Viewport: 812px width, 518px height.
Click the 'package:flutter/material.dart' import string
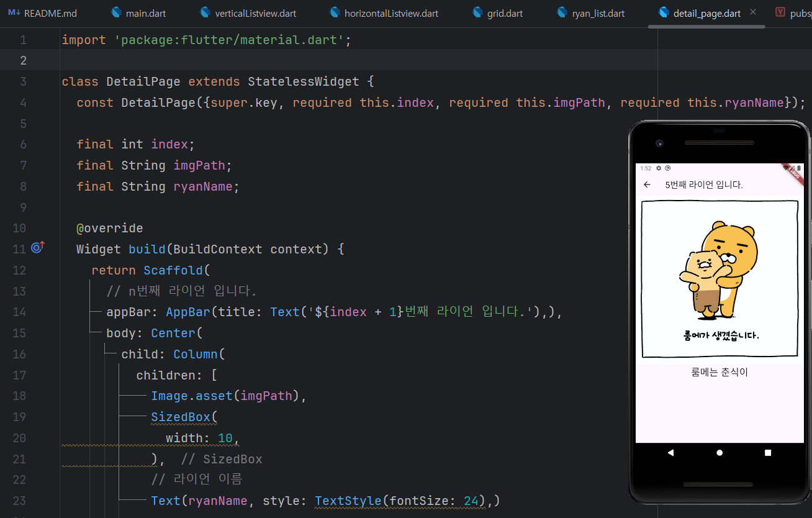(x=230, y=40)
